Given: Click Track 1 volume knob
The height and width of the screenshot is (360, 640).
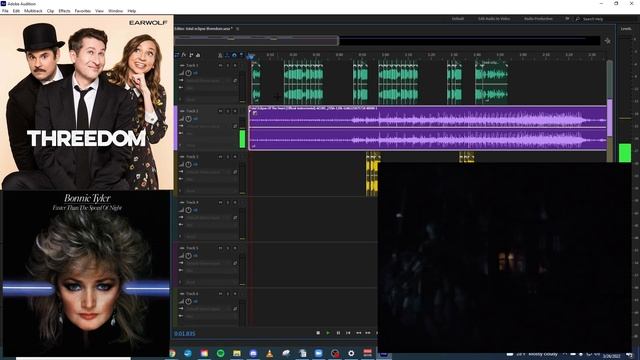Looking at the screenshot, I should tap(189, 73).
